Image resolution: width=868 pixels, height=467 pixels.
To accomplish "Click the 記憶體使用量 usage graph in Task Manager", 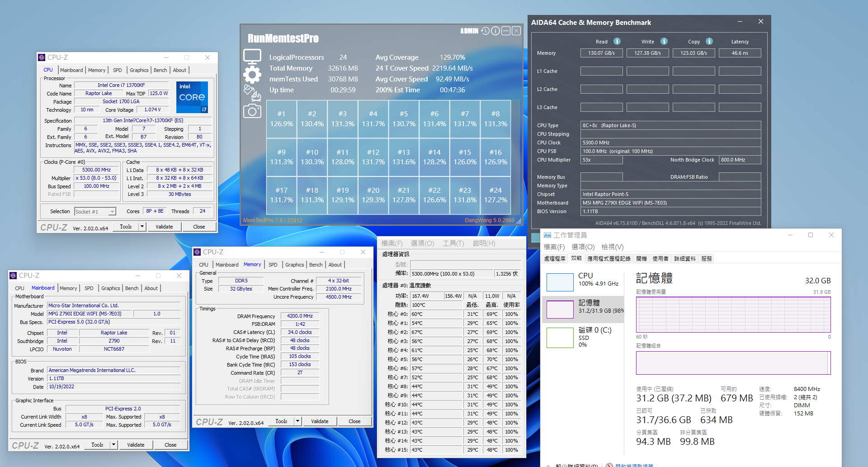I will pyautogui.click(x=733, y=315).
